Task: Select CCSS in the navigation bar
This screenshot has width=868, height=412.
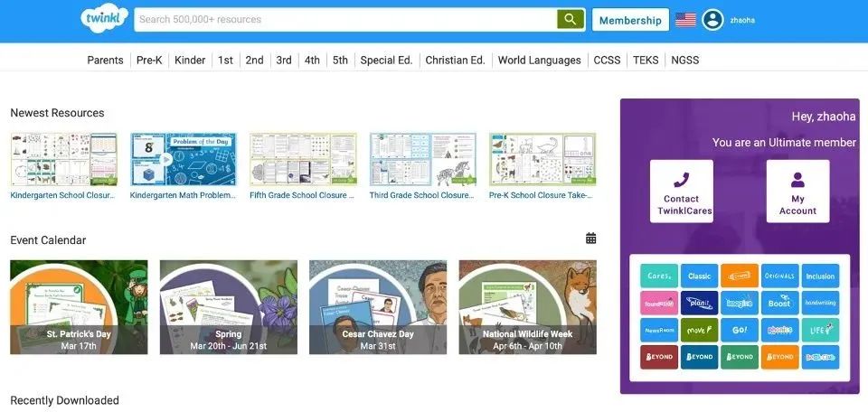Action: [608, 61]
